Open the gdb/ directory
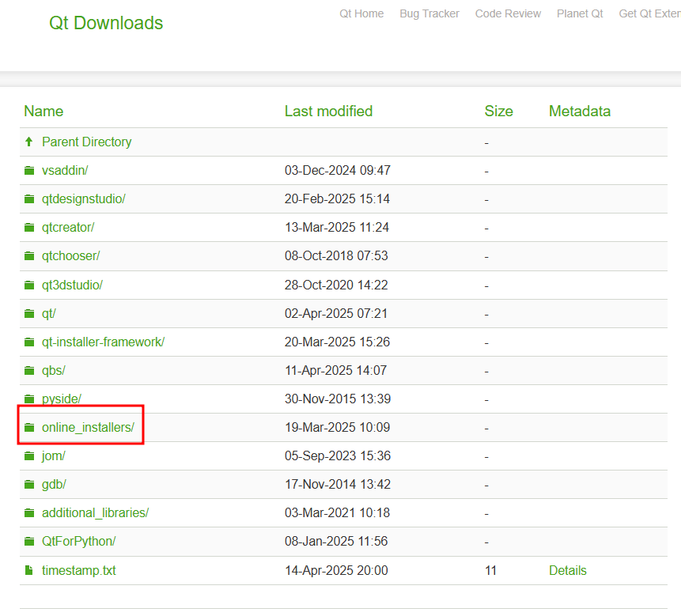 54,485
